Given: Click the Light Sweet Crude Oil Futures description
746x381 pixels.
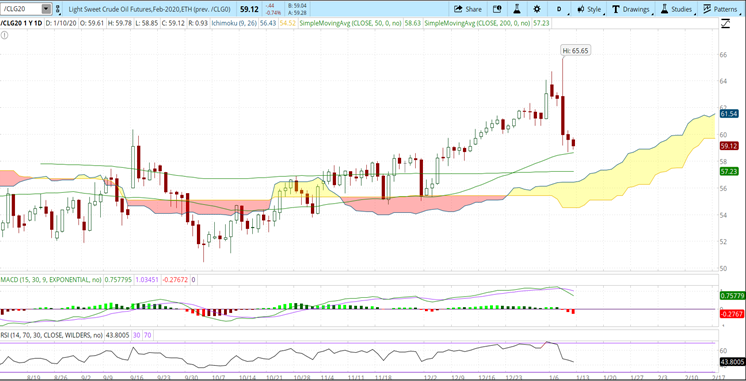Looking at the screenshot, I should (x=149, y=9).
